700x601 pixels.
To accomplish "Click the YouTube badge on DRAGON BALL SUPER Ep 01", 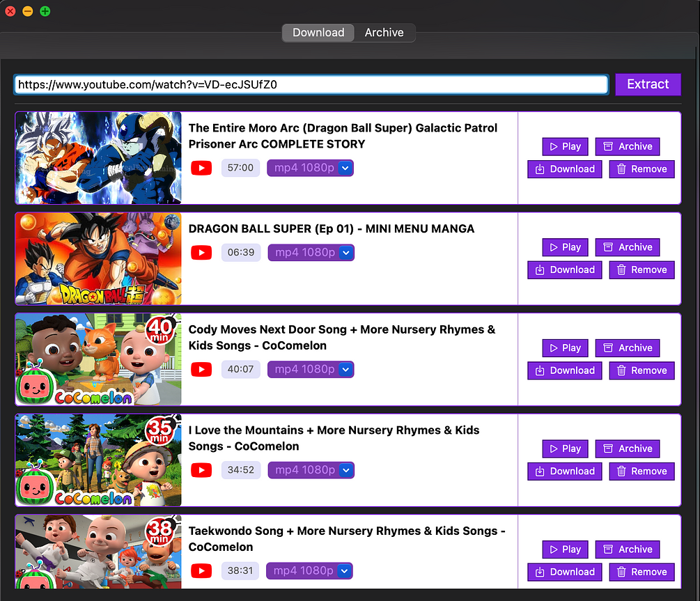I will tap(201, 252).
